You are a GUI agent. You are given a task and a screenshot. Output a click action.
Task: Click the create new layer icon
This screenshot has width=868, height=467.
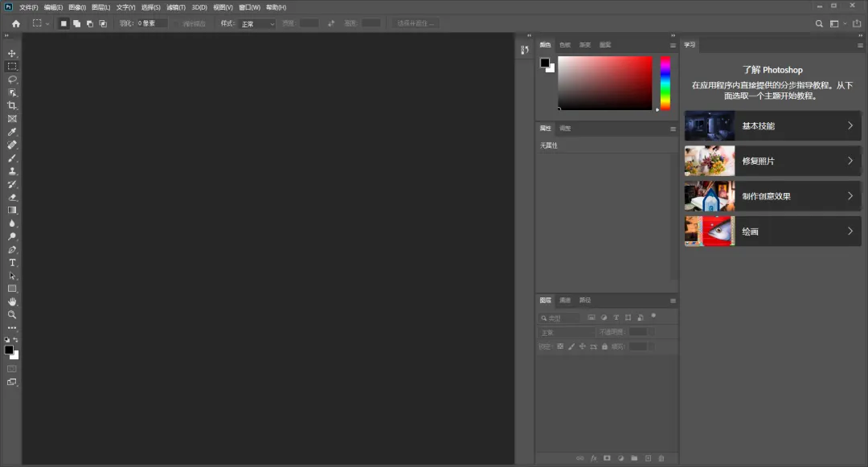648,458
